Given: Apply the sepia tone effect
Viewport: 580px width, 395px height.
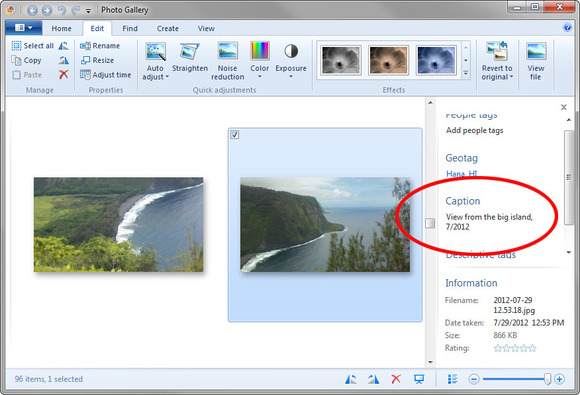Looking at the screenshot, I should [x=388, y=60].
